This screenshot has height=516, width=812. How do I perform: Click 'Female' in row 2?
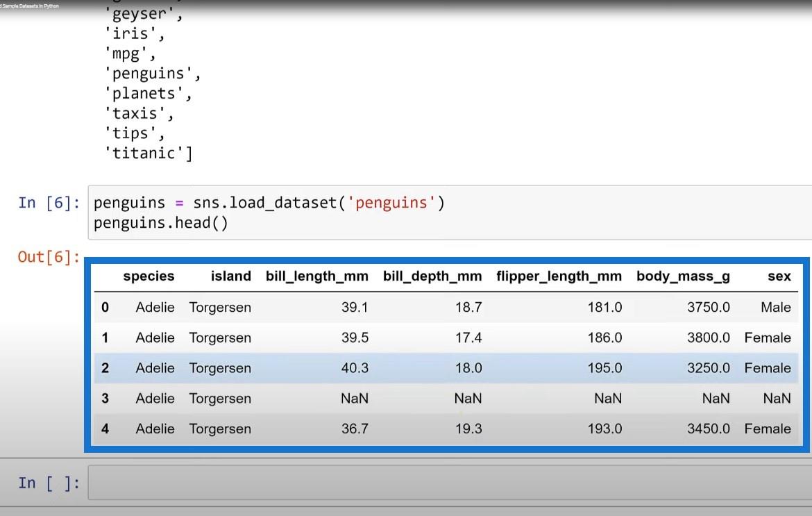pos(768,368)
